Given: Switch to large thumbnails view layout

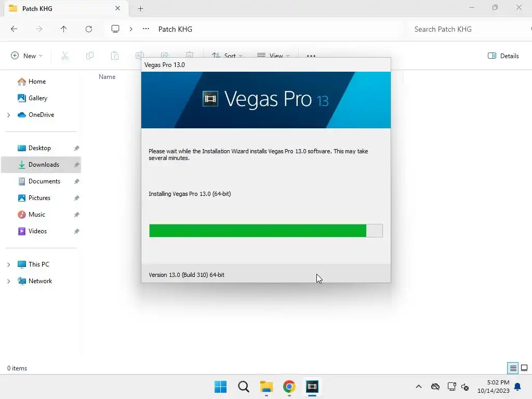Looking at the screenshot, I should (524, 368).
